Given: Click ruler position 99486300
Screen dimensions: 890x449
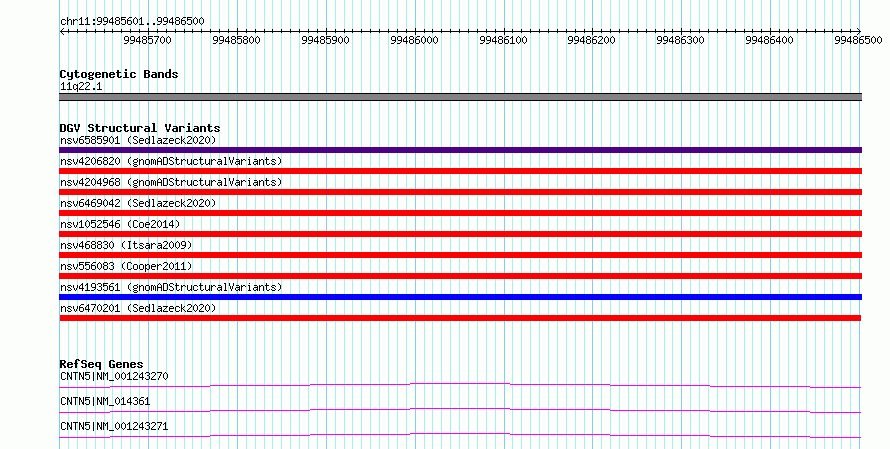Looking at the screenshot, I should tap(681, 40).
